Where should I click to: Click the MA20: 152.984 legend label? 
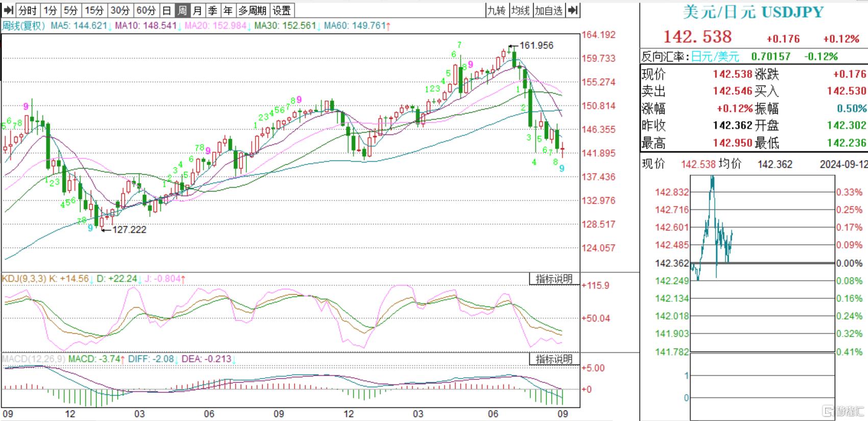pyautogui.click(x=216, y=25)
